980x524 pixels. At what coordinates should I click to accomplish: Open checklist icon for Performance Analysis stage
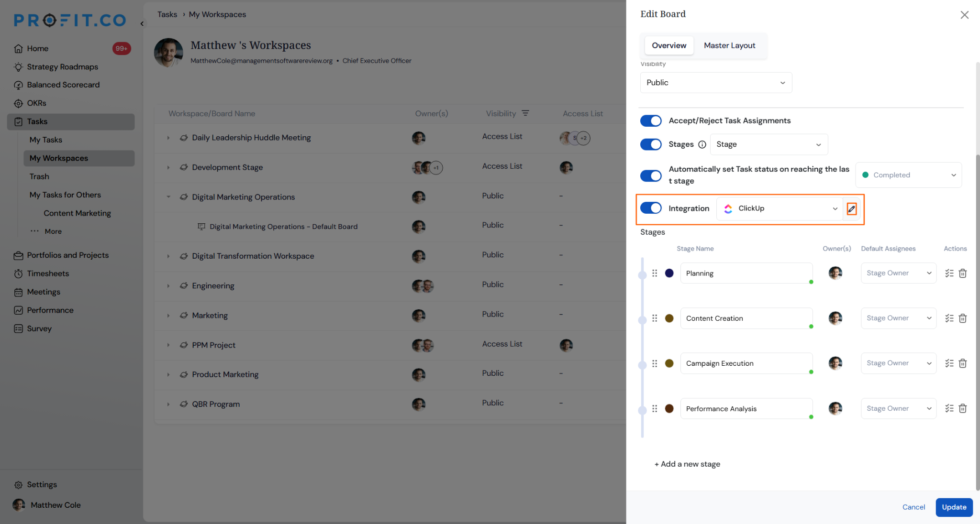949,408
